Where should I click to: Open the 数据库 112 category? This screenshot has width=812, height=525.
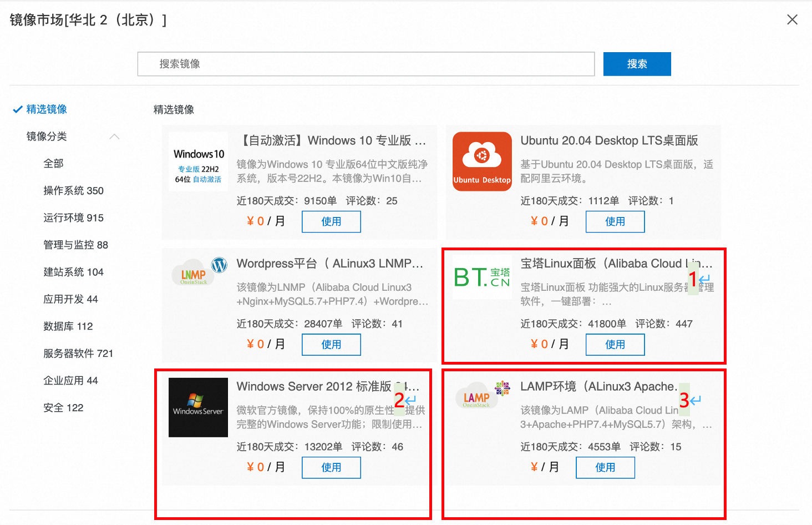click(x=68, y=327)
